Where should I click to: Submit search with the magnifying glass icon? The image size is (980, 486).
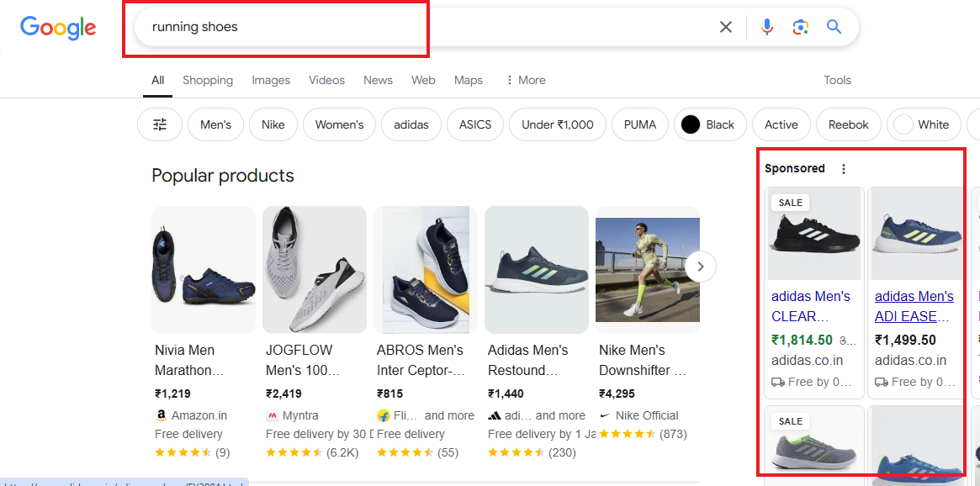(x=834, y=27)
